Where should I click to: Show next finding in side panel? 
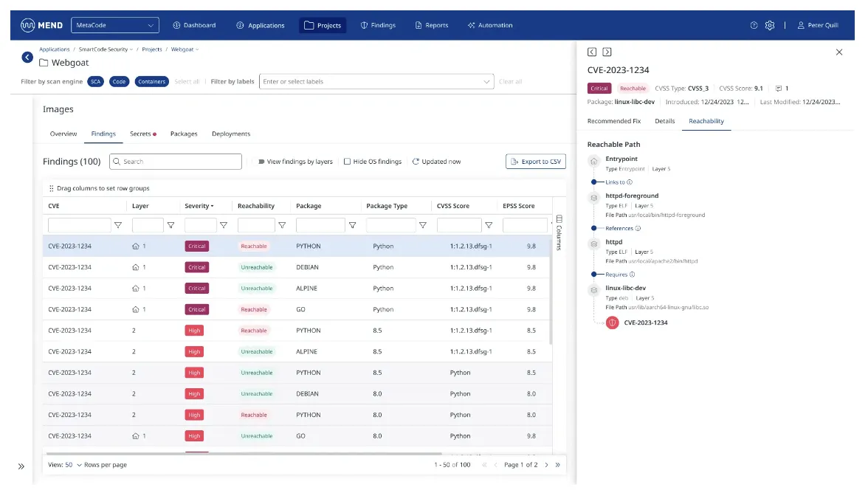pyautogui.click(x=607, y=52)
